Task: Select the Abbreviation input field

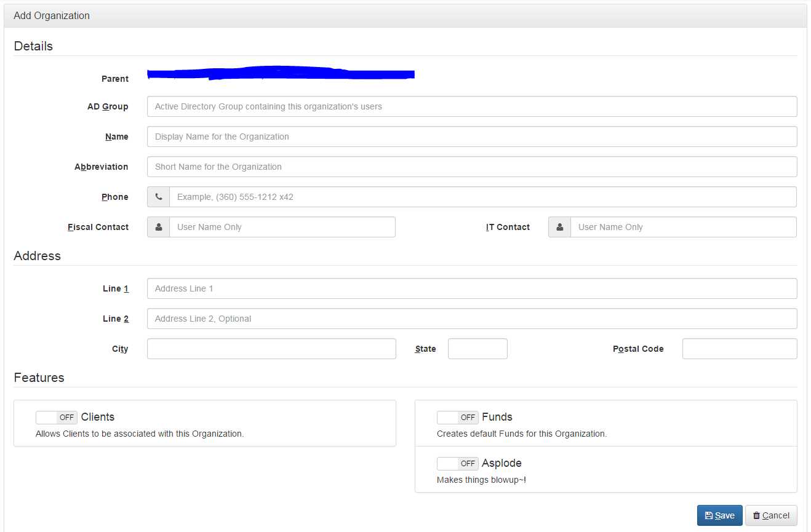Action: [x=472, y=167]
